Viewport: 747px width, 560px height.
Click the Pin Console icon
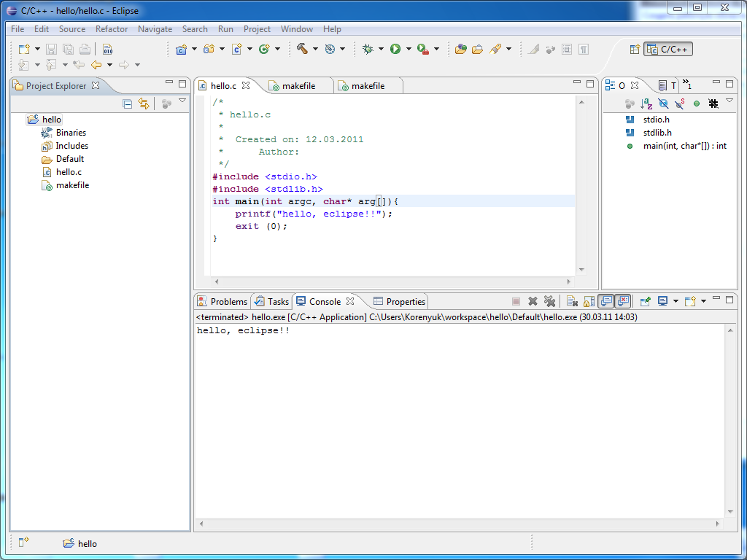coord(644,301)
